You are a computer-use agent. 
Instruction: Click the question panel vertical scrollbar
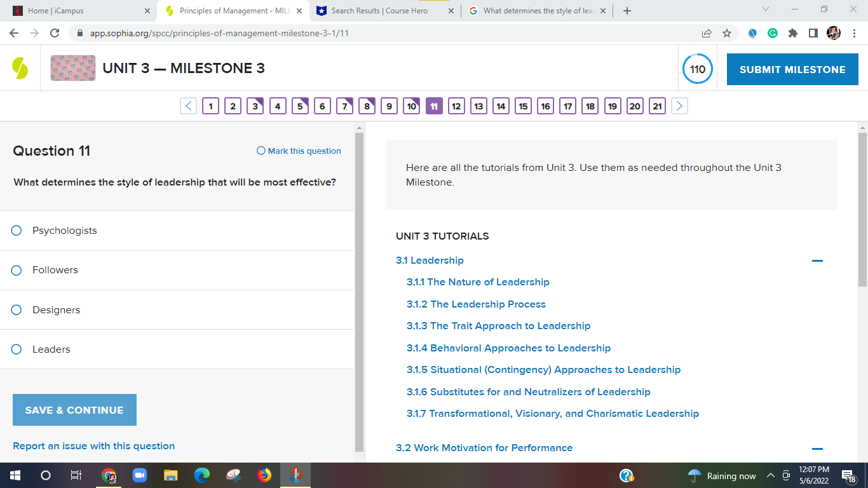tap(359, 292)
